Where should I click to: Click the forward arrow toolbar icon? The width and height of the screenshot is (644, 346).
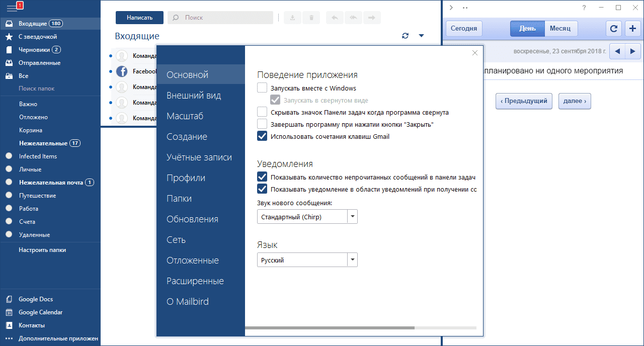click(x=371, y=18)
